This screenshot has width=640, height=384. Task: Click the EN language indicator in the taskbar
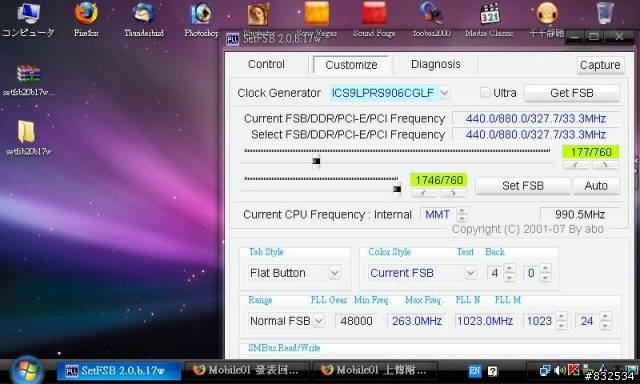point(474,371)
